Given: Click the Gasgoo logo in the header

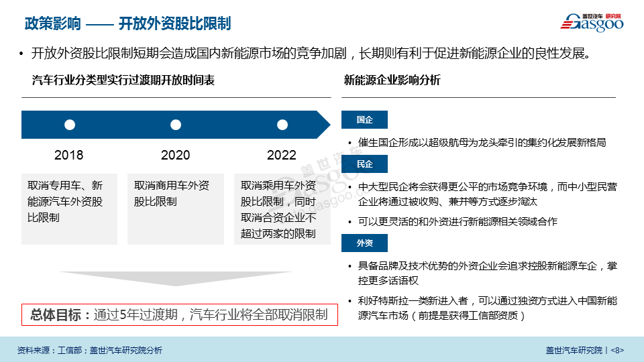Looking at the screenshot, I should point(592,22).
